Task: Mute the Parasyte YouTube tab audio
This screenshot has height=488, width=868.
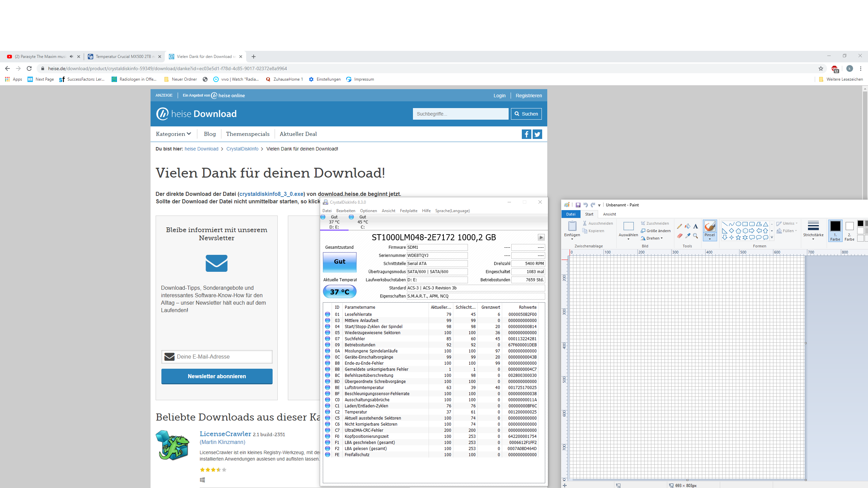Action: pyautogui.click(x=71, y=57)
